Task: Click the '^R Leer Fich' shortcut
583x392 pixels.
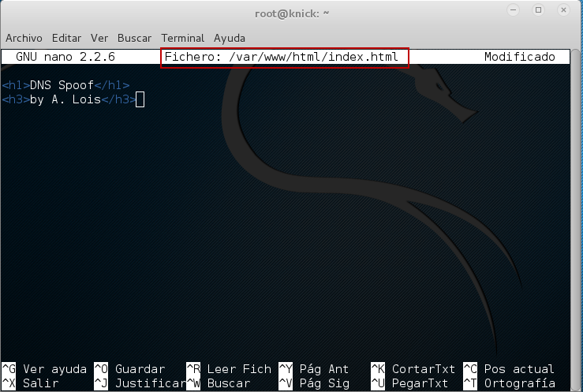Action: (x=229, y=369)
